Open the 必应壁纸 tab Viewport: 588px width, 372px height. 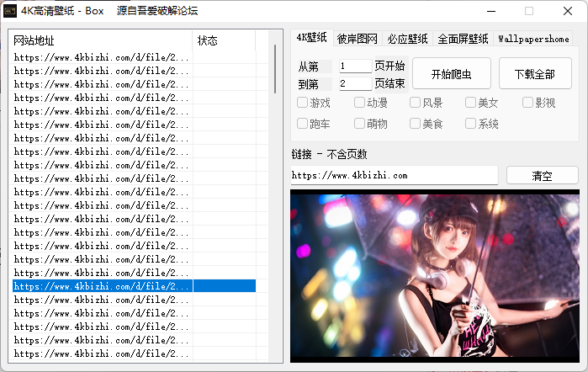408,39
